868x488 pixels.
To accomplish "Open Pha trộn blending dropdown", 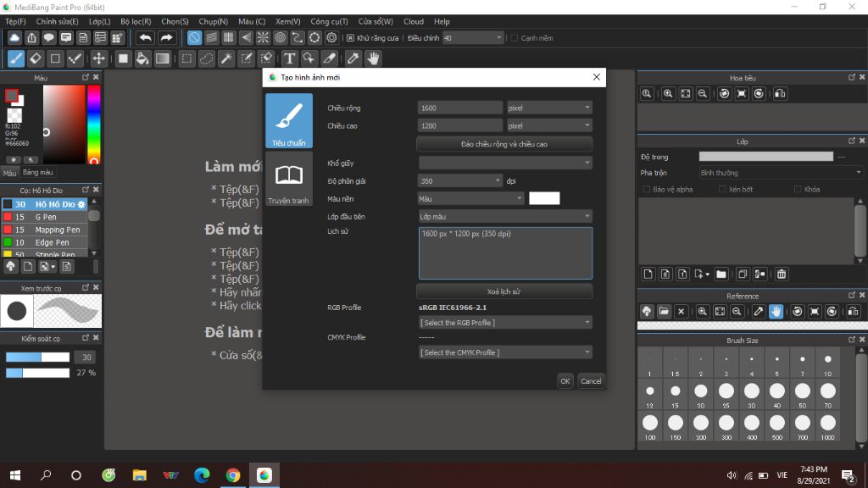I will point(781,173).
